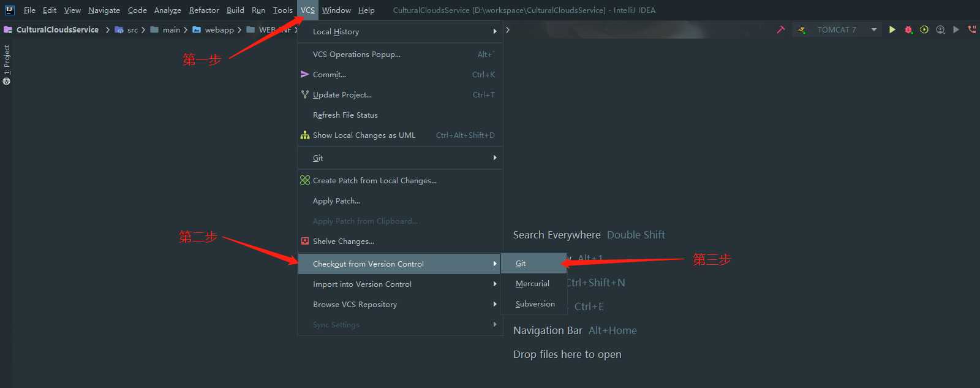Click the Create Patch icon

coord(305,180)
